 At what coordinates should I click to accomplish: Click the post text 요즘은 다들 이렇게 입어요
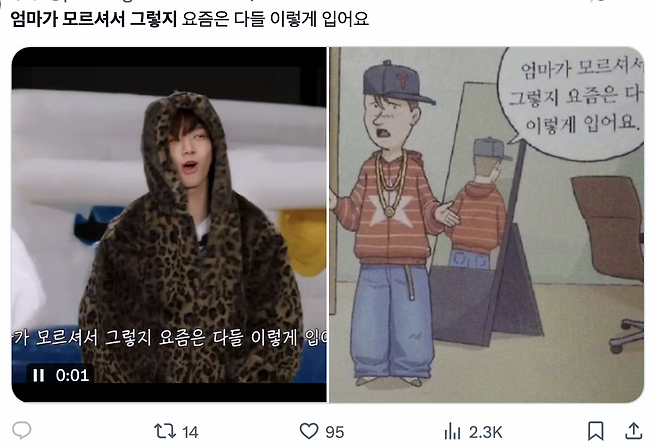pyautogui.click(x=275, y=19)
